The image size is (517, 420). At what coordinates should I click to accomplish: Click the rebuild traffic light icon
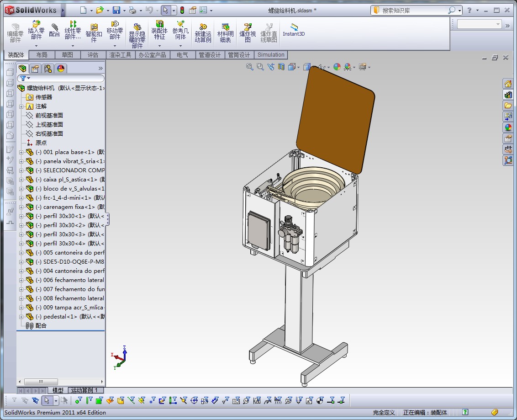pos(182,10)
